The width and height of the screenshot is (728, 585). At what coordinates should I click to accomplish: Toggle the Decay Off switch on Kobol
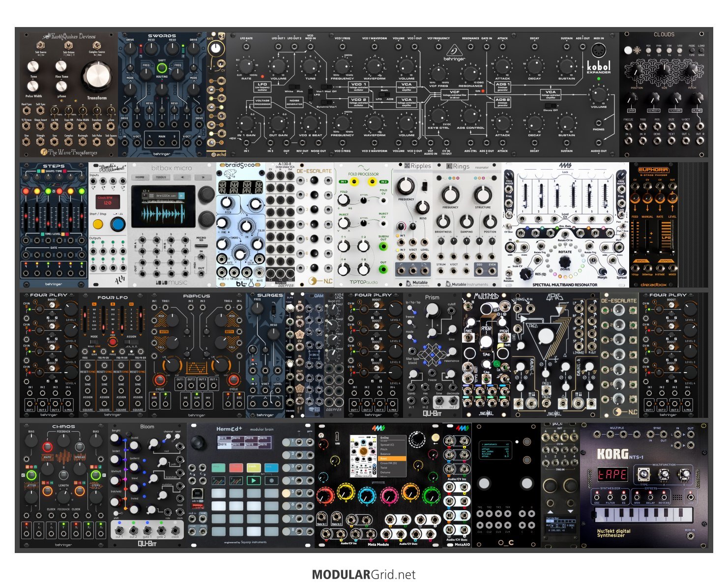click(x=551, y=105)
